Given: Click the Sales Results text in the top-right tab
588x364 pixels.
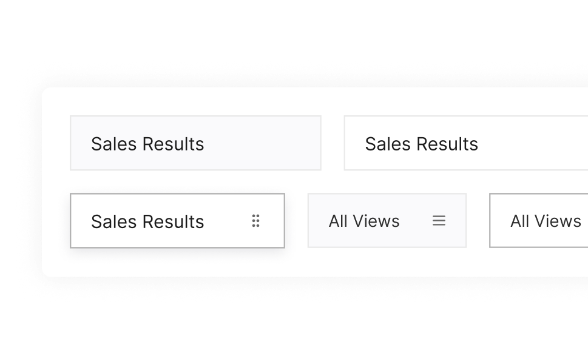Looking at the screenshot, I should pos(421,144).
